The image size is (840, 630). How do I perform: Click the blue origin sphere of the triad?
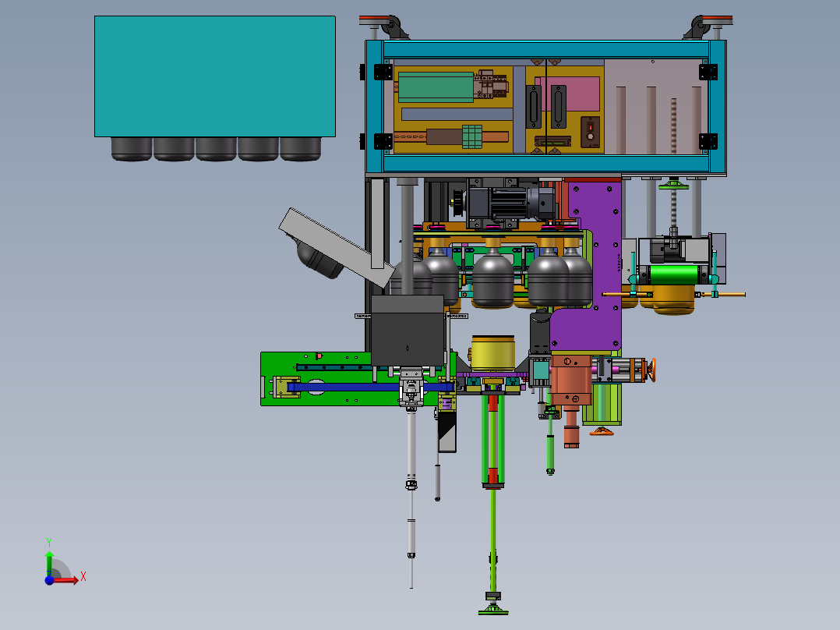click(49, 580)
